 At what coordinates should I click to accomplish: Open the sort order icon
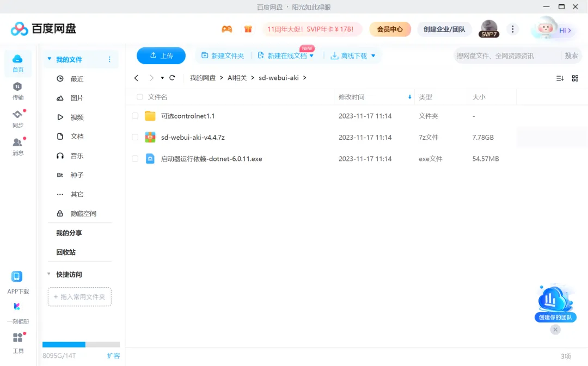[x=560, y=78]
